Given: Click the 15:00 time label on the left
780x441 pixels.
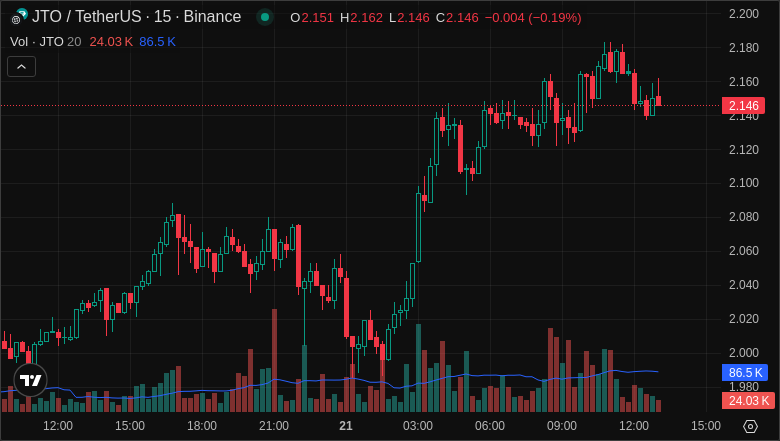Looking at the screenshot, I should click(x=130, y=426).
